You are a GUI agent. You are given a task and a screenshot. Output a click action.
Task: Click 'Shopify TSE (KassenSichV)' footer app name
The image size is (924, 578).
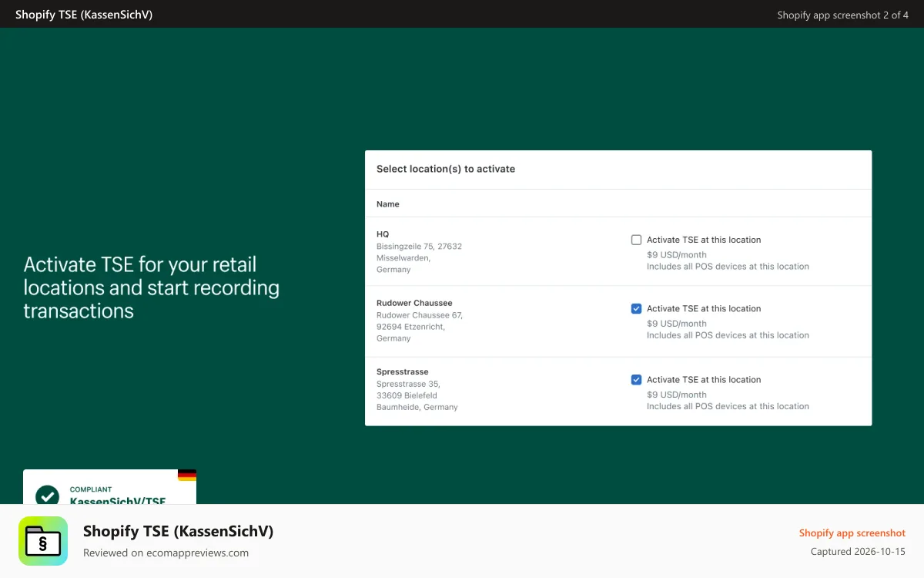[178, 531]
